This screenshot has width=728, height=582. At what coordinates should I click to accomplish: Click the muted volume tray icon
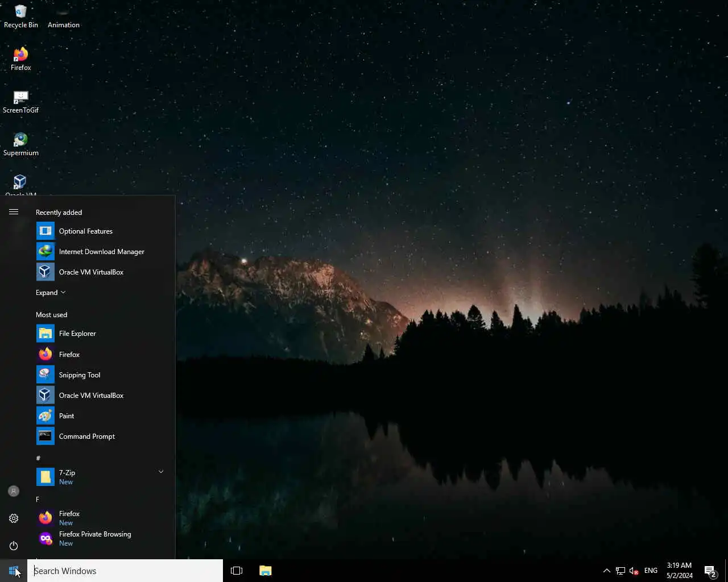634,571
